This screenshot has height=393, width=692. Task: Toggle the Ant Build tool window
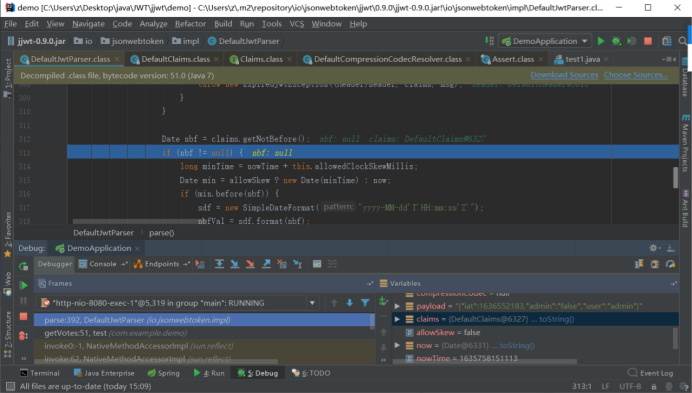(x=685, y=208)
